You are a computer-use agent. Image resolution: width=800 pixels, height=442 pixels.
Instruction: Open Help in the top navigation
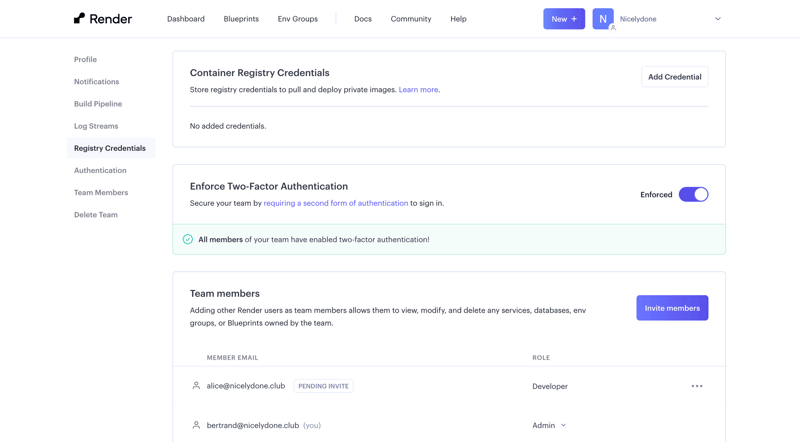[x=458, y=19]
